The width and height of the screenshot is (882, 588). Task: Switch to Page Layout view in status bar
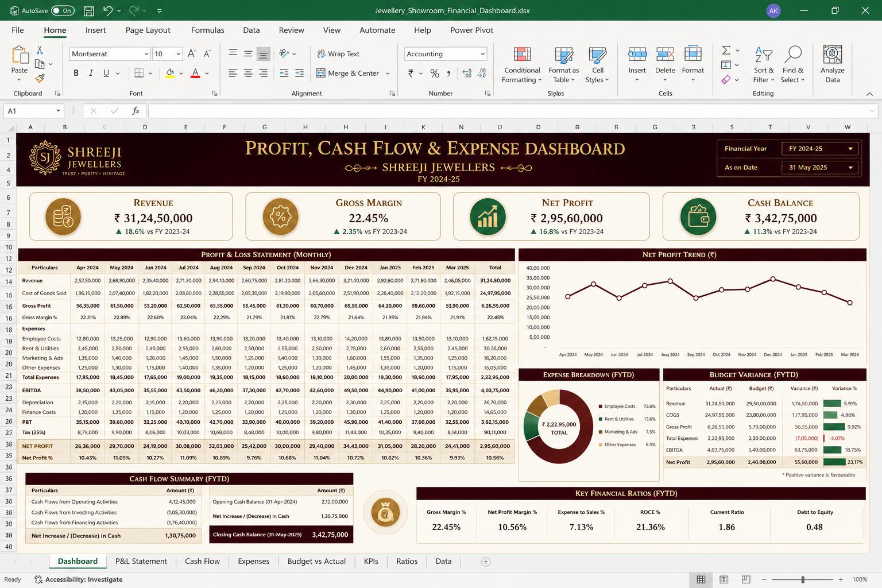click(x=724, y=579)
